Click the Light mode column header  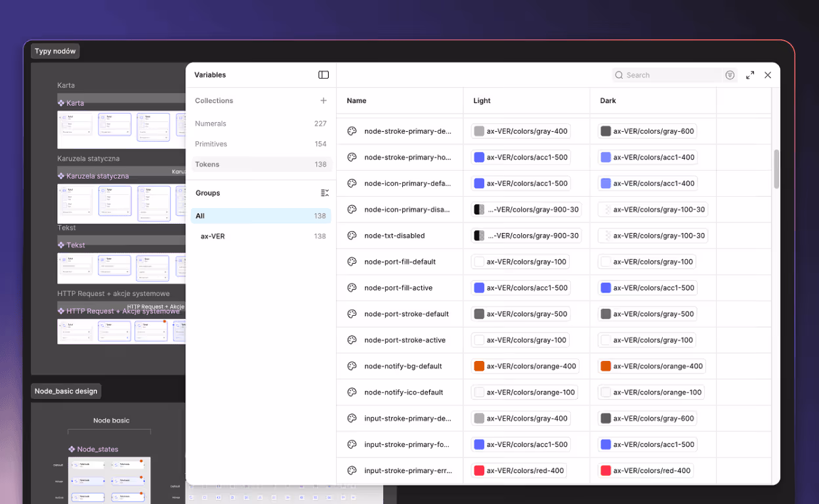coord(482,101)
